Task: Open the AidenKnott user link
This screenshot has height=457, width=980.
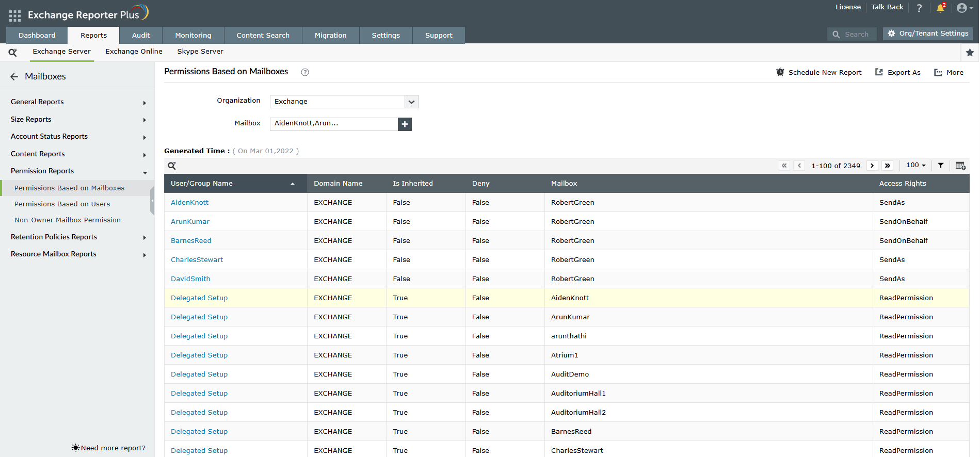Action: (x=189, y=203)
